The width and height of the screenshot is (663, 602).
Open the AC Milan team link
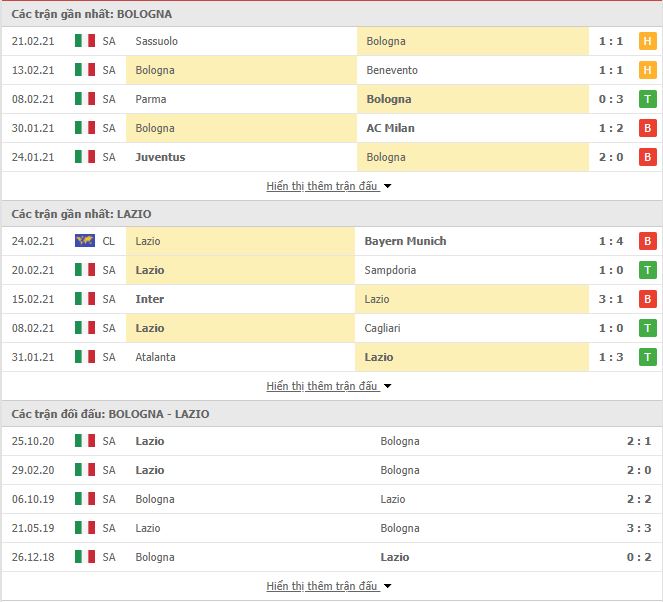(390, 128)
